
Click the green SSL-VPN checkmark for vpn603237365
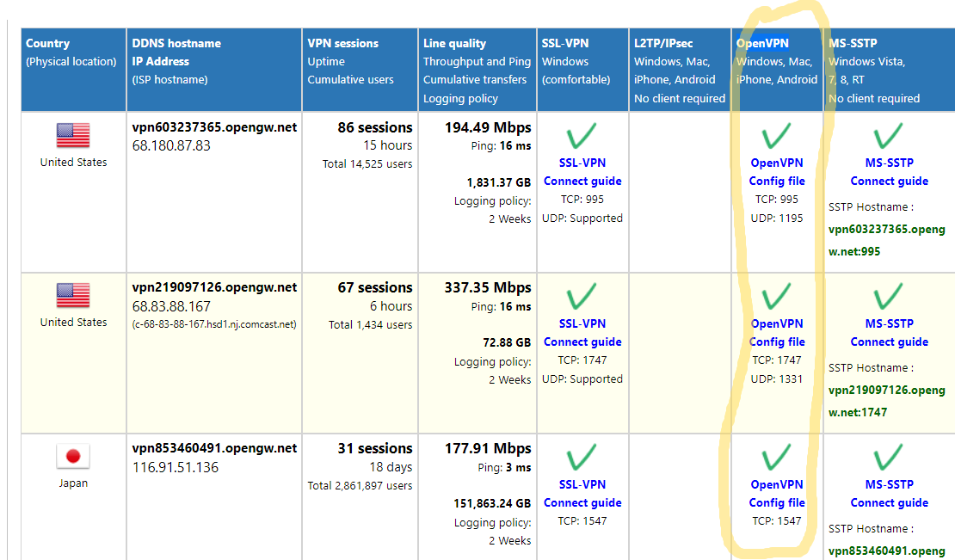pos(582,137)
